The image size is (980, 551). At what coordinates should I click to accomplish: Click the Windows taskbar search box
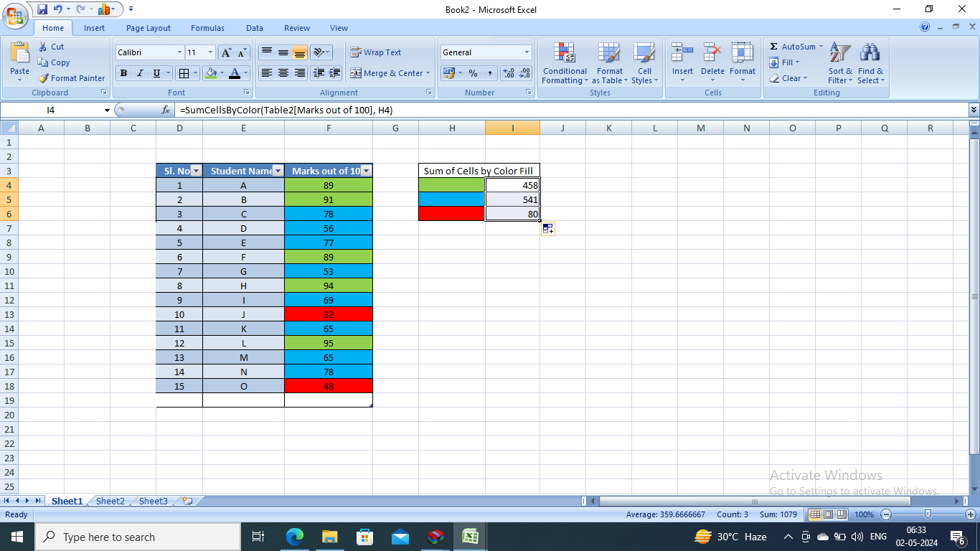click(x=137, y=537)
